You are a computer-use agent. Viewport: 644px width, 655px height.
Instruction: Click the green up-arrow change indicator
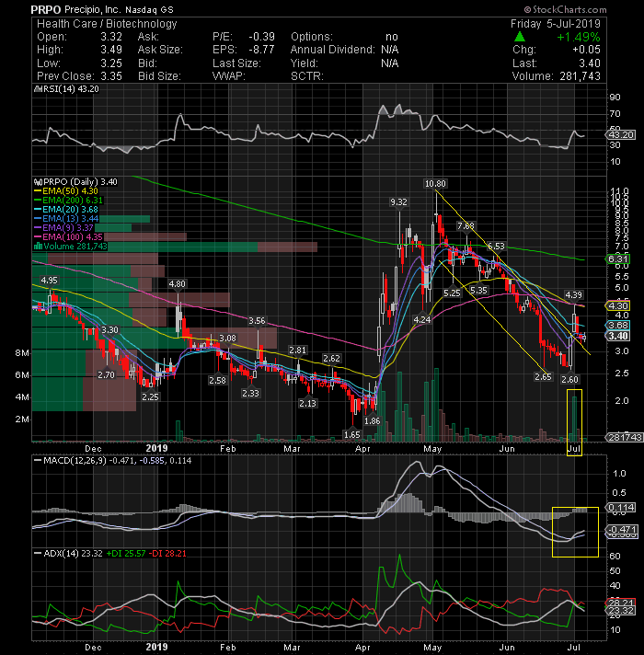pyautogui.click(x=520, y=37)
